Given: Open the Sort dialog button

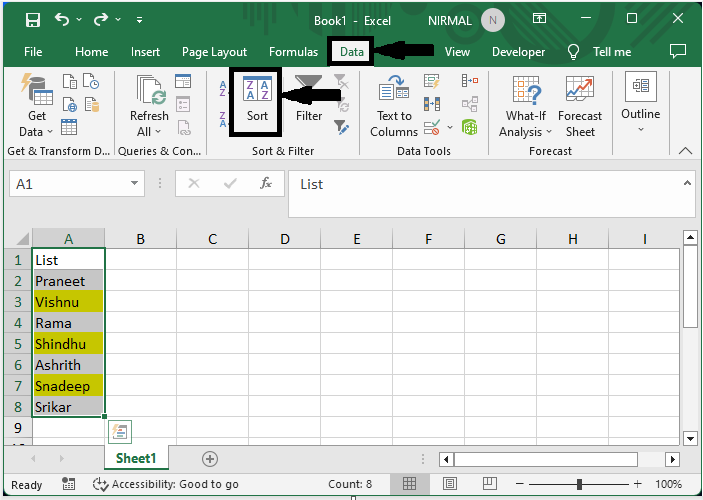Looking at the screenshot, I should click(257, 101).
